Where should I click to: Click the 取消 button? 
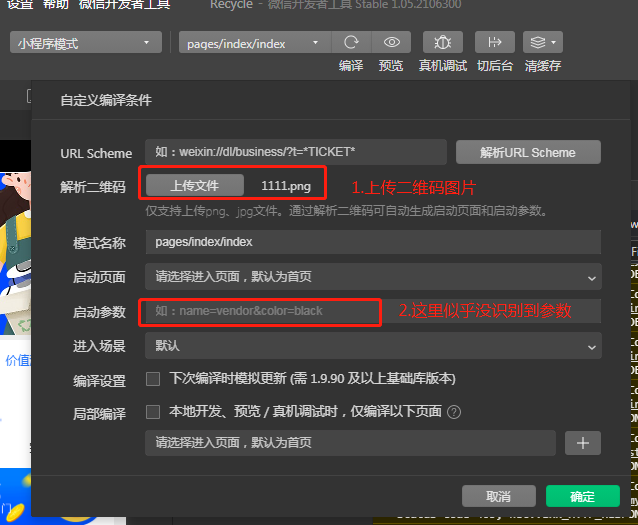coord(499,496)
